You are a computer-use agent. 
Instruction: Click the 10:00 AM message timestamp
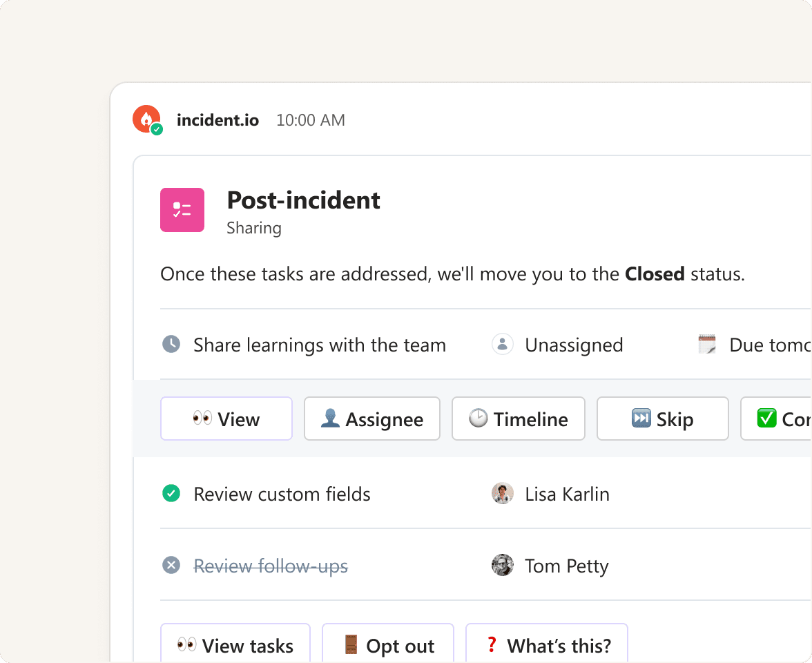click(310, 119)
